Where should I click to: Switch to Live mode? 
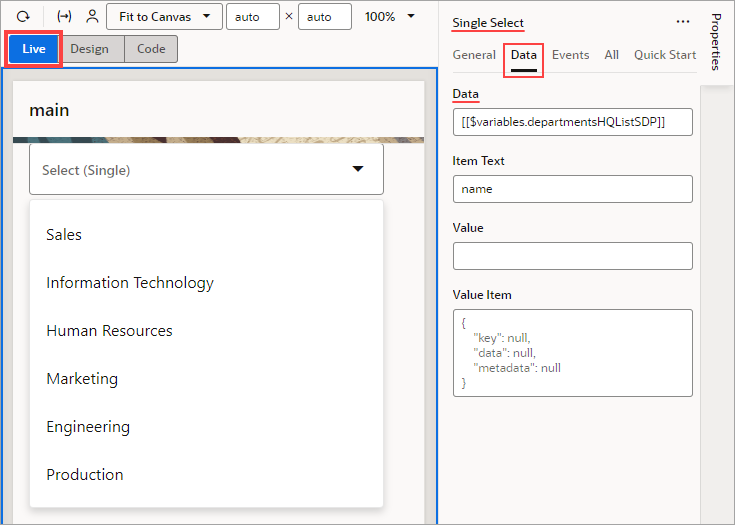point(34,49)
